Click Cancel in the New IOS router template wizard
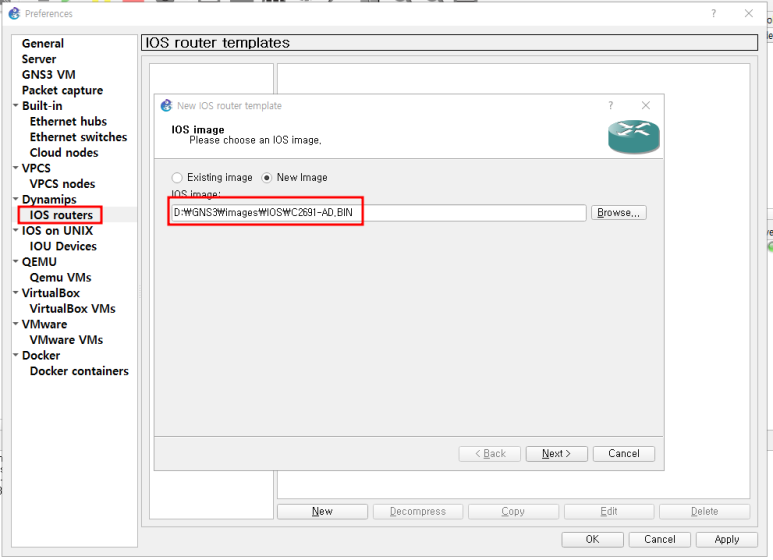Viewport: 773px width, 560px height. (624, 454)
